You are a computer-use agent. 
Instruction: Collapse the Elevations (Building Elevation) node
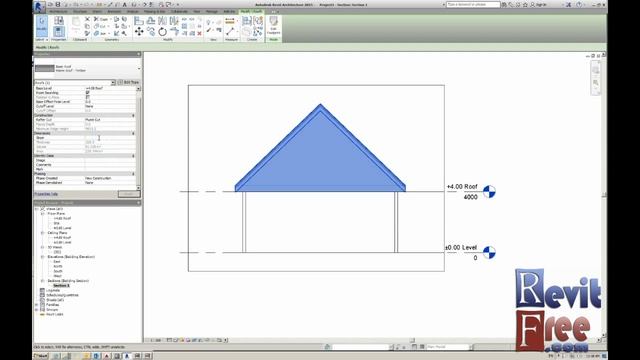pos(42,257)
